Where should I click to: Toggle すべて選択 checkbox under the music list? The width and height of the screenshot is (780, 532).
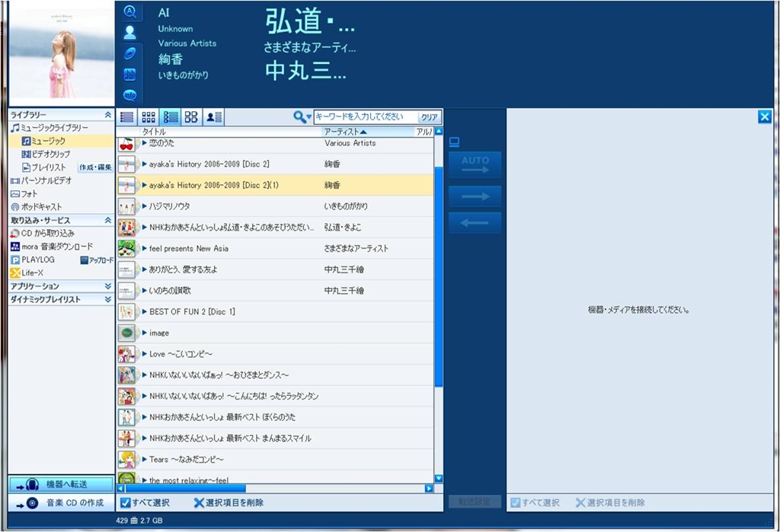(126, 502)
